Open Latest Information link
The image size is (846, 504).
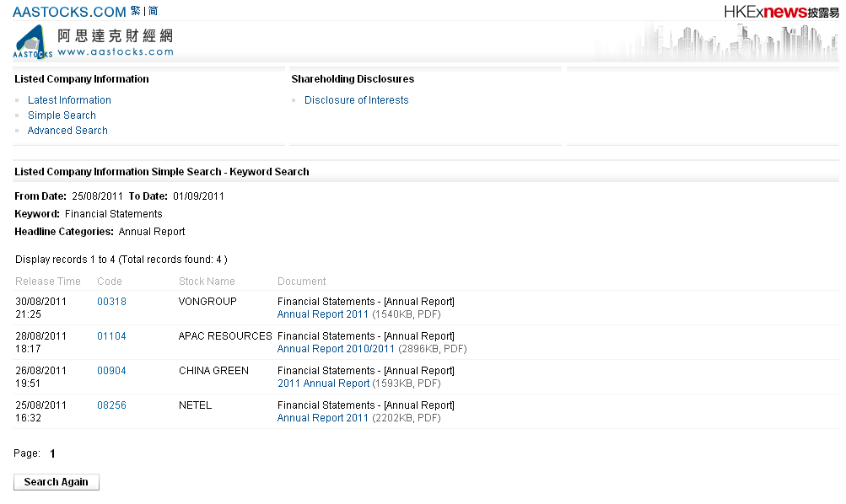pyautogui.click(x=69, y=100)
